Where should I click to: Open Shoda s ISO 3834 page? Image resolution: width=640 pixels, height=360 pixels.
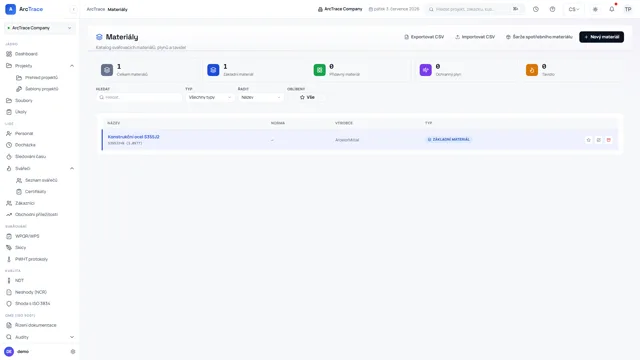pos(32,304)
